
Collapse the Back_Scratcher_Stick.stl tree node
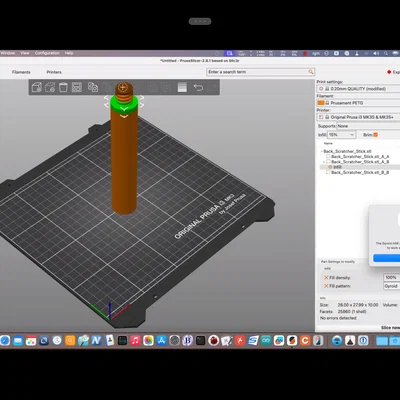(x=322, y=151)
